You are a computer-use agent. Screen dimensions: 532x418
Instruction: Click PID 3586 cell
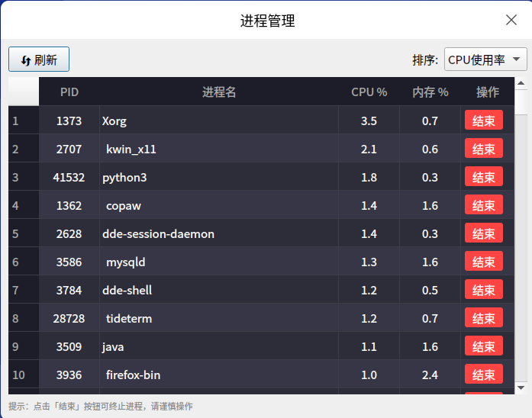tap(69, 262)
